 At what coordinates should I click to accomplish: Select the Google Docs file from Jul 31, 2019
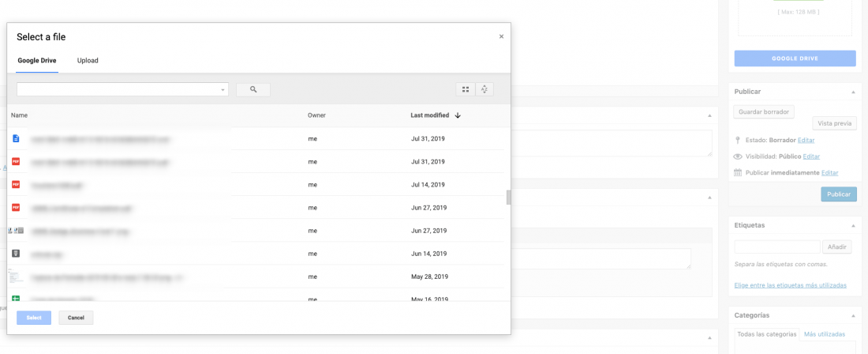pyautogui.click(x=16, y=138)
